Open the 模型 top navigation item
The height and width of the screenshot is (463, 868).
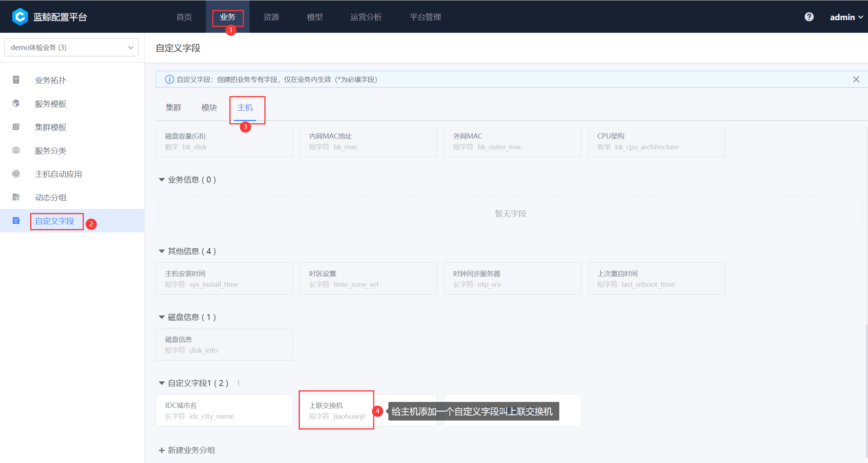click(315, 17)
